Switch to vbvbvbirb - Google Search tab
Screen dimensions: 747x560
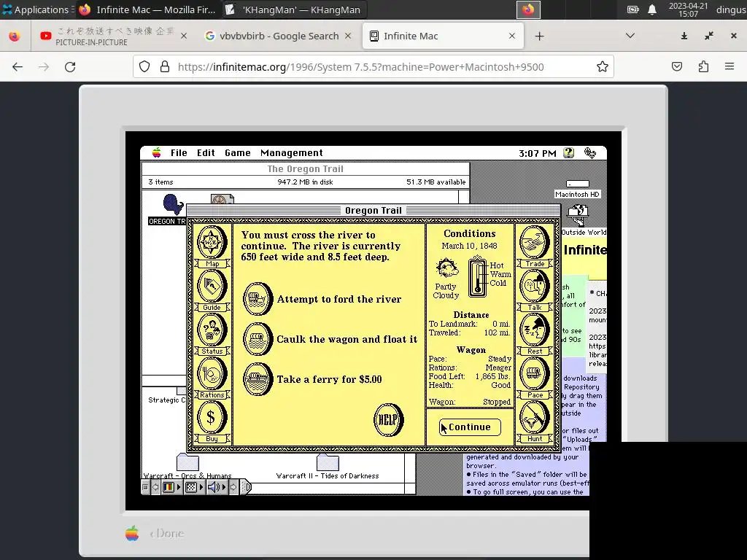(279, 36)
